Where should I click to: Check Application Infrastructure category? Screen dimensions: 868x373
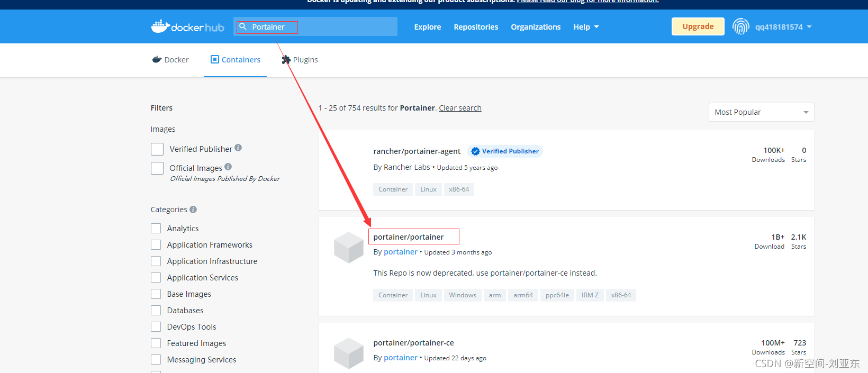[x=156, y=261]
